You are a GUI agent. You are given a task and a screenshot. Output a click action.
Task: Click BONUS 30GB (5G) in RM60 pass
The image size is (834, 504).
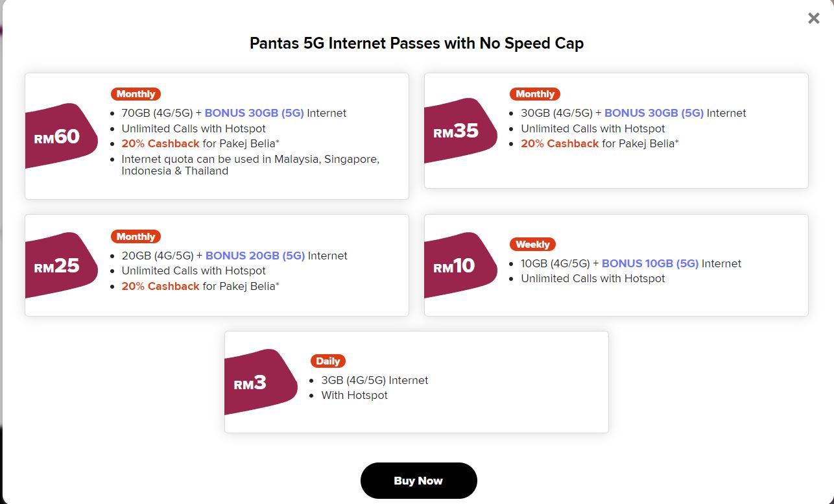click(254, 113)
